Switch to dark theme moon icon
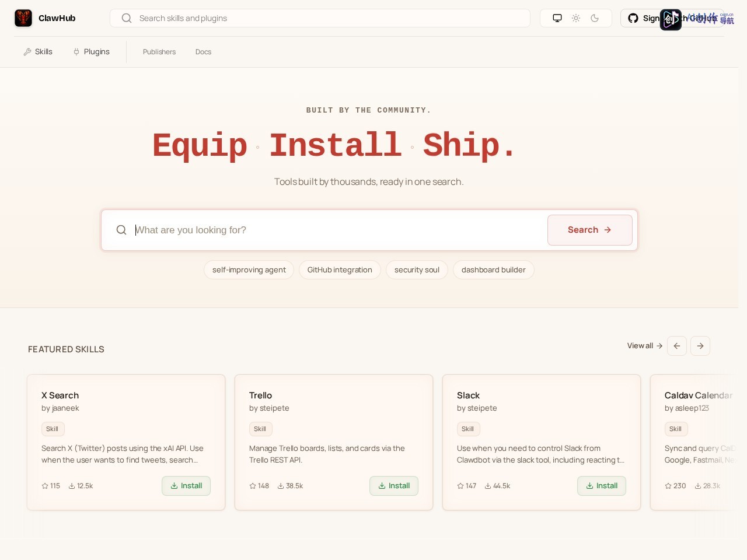This screenshot has width=747, height=560. [595, 18]
